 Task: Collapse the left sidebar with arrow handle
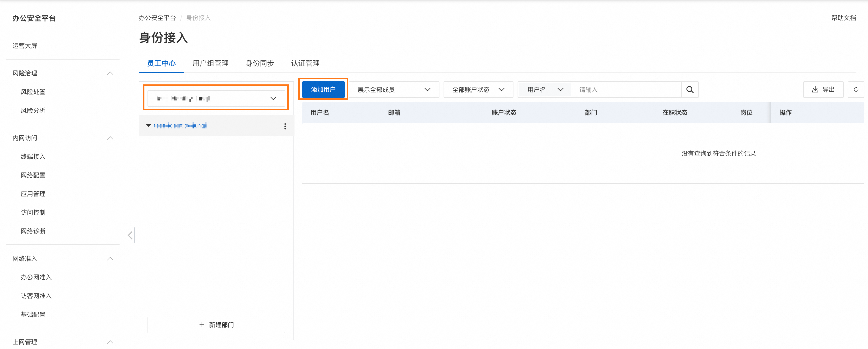pos(130,235)
